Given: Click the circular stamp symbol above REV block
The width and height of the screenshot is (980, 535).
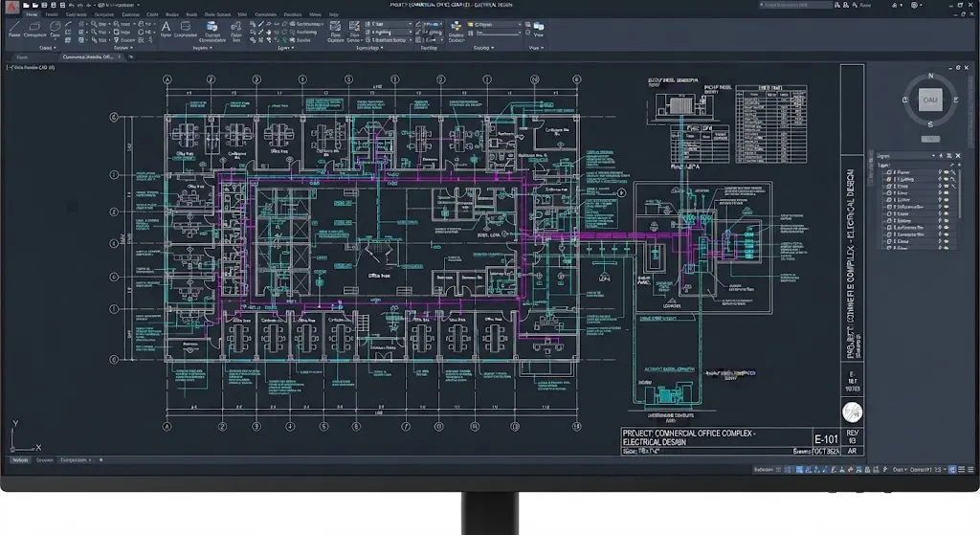Looking at the screenshot, I should click(852, 412).
